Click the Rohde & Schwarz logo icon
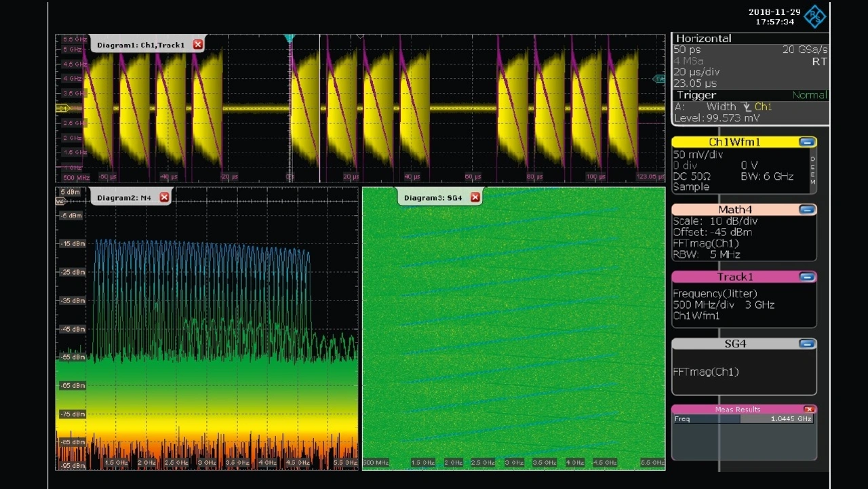 [x=814, y=16]
